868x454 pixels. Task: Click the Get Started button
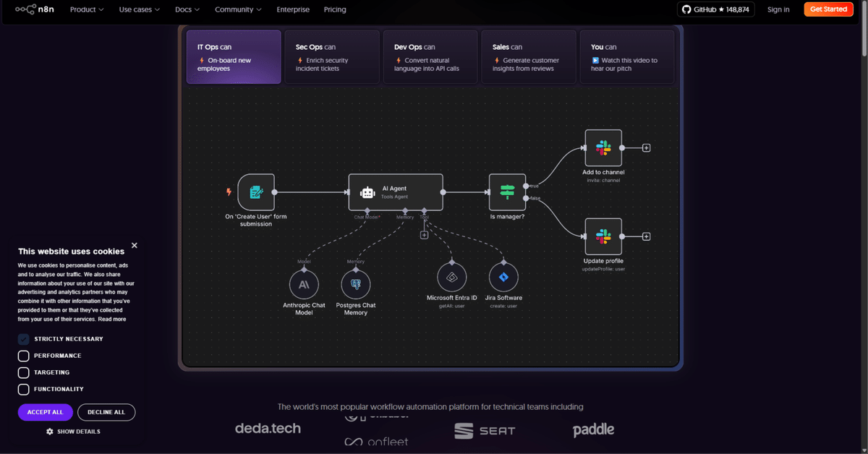point(828,9)
